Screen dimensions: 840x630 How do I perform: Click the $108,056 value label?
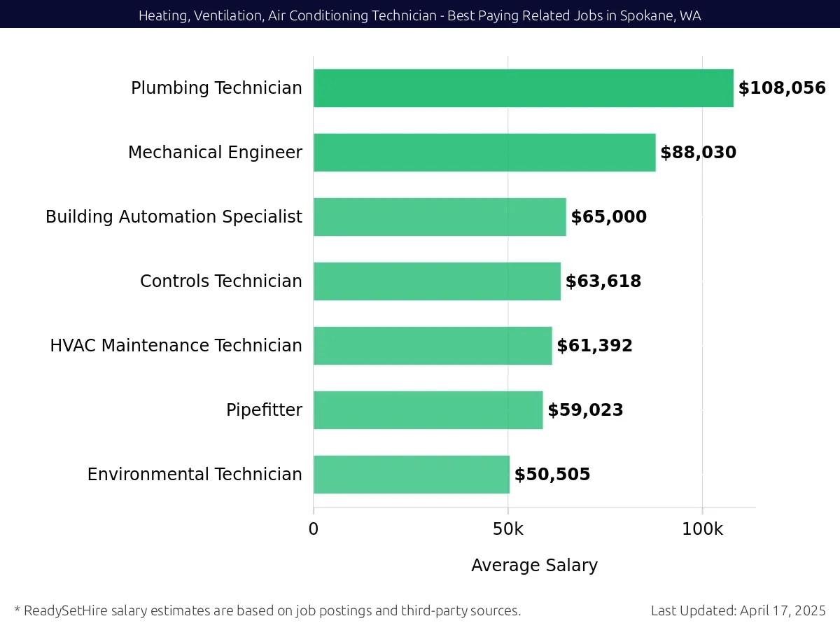(782, 88)
